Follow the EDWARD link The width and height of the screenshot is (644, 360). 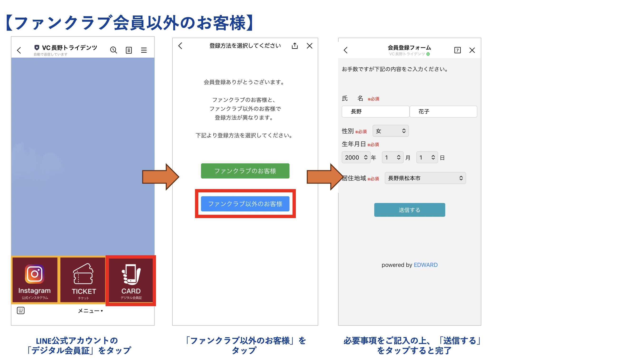(425, 265)
